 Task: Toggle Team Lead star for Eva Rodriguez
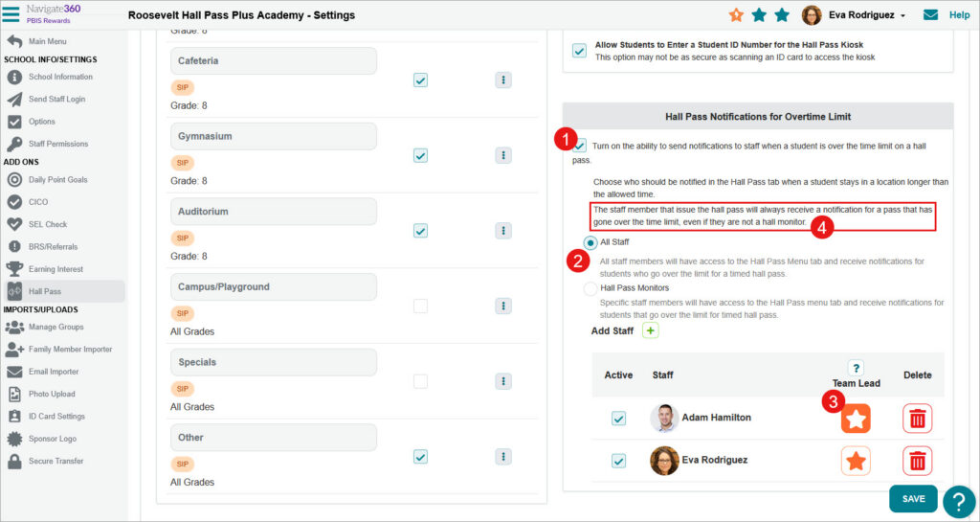click(856, 462)
